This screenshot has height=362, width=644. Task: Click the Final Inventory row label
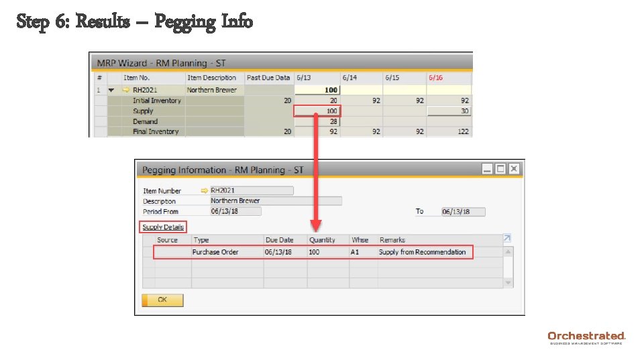point(156,132)
